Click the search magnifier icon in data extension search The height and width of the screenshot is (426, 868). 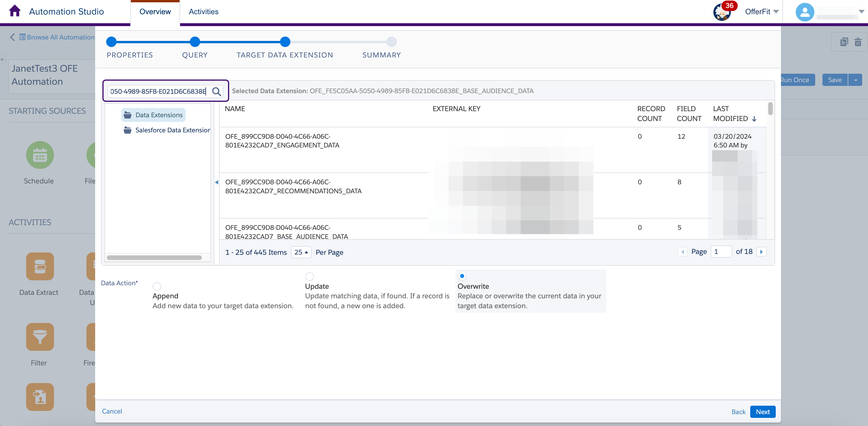216,91
